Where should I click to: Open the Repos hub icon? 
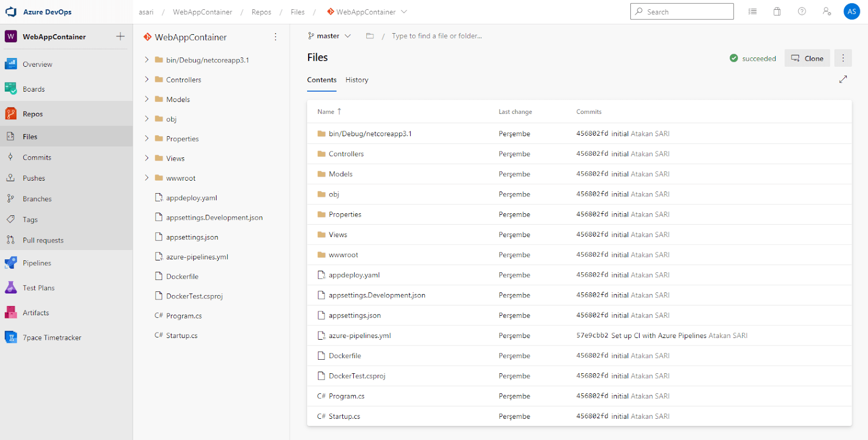click(11, 114)
